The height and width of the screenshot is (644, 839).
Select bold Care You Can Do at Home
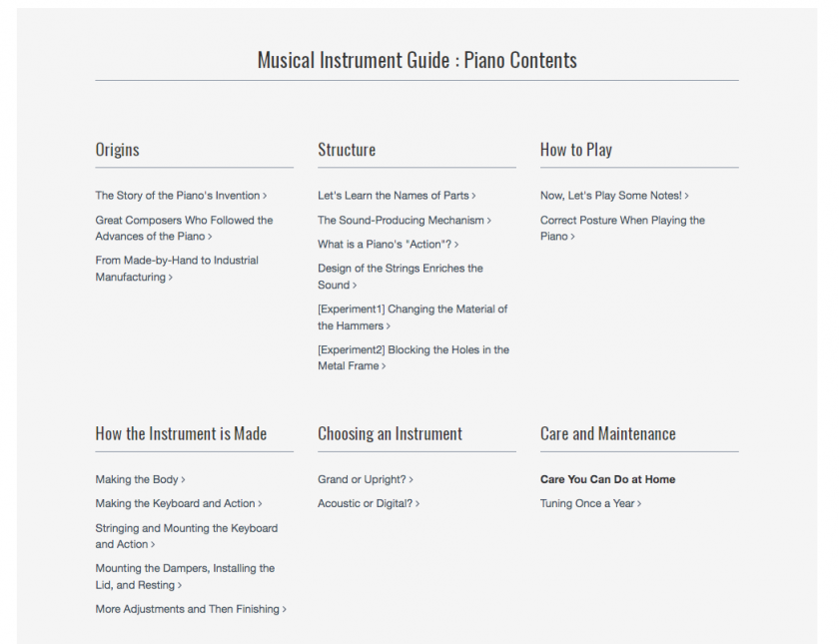pos(608,480)
